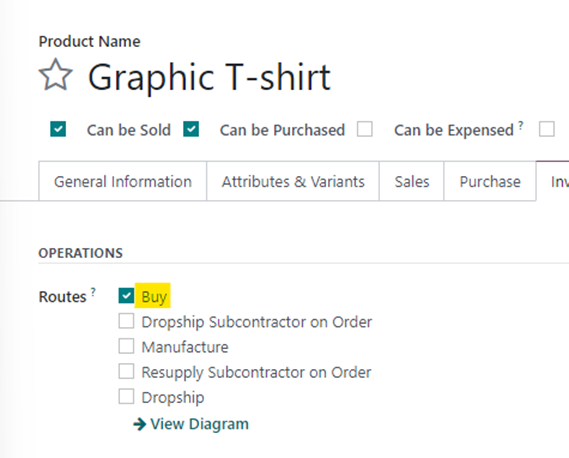Select the partially visible Inventory tab

pyautogui.click(x=553, y=181)
